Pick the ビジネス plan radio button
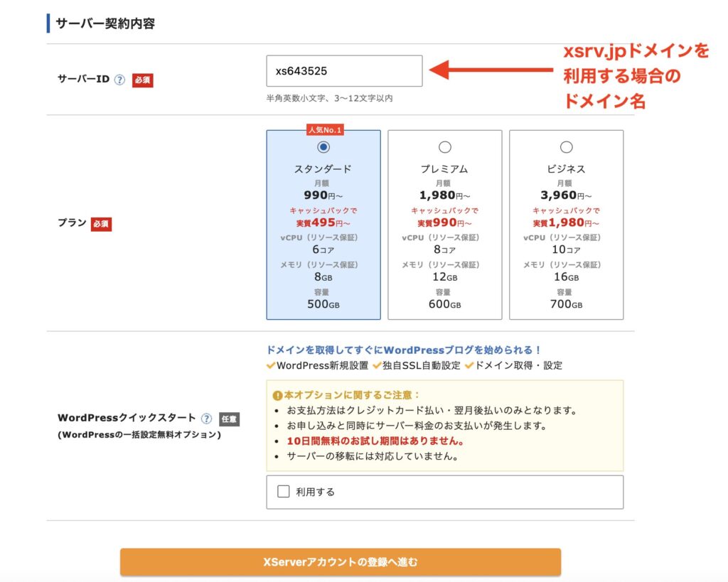Screen dimensions: 728x582 coord(566,147)
